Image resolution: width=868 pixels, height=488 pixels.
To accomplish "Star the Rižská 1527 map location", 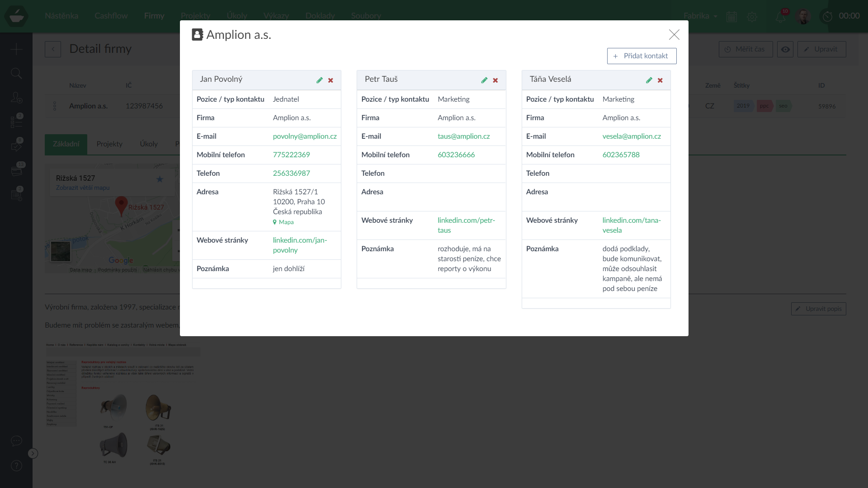I will (160, 179).
